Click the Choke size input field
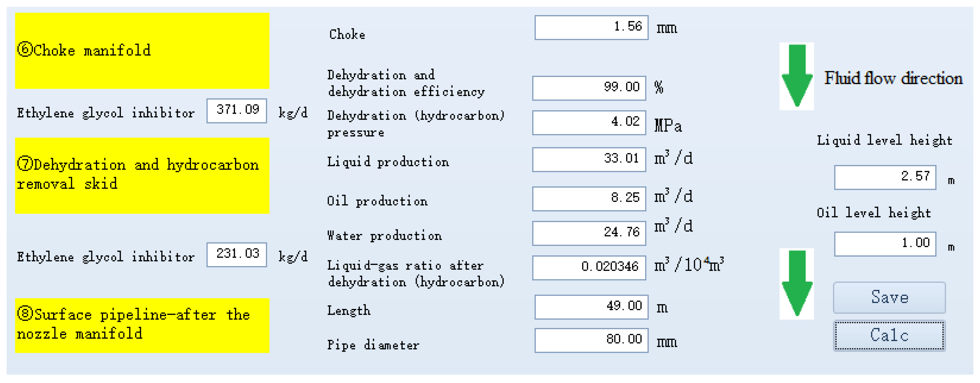The height and width of the screenshot is (383, 980). click(x=591, y=27)
